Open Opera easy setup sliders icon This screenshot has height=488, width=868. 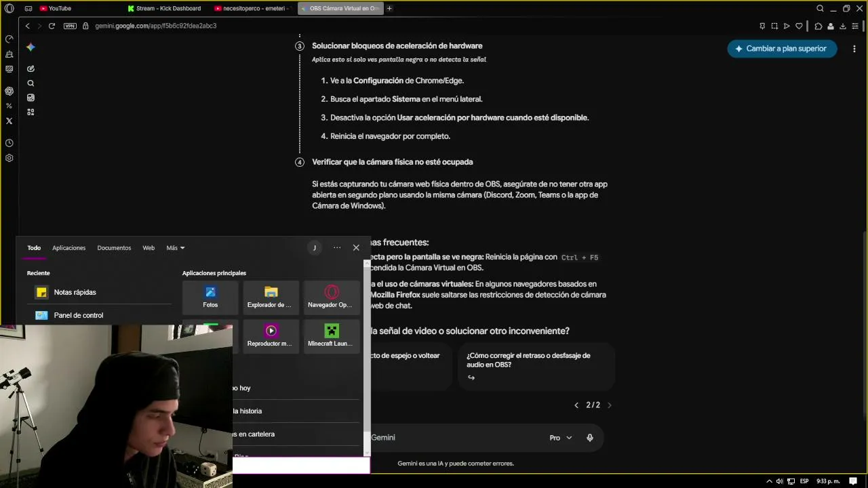[x=855, y=26]
